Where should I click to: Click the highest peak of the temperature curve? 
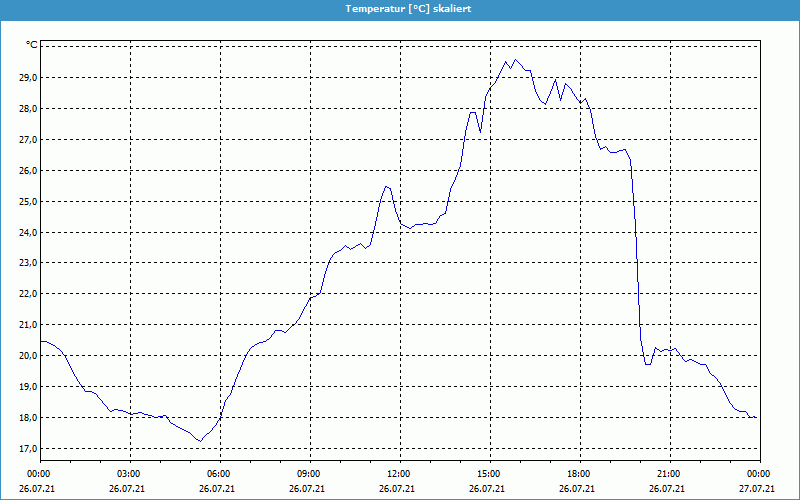coord(515,60)
